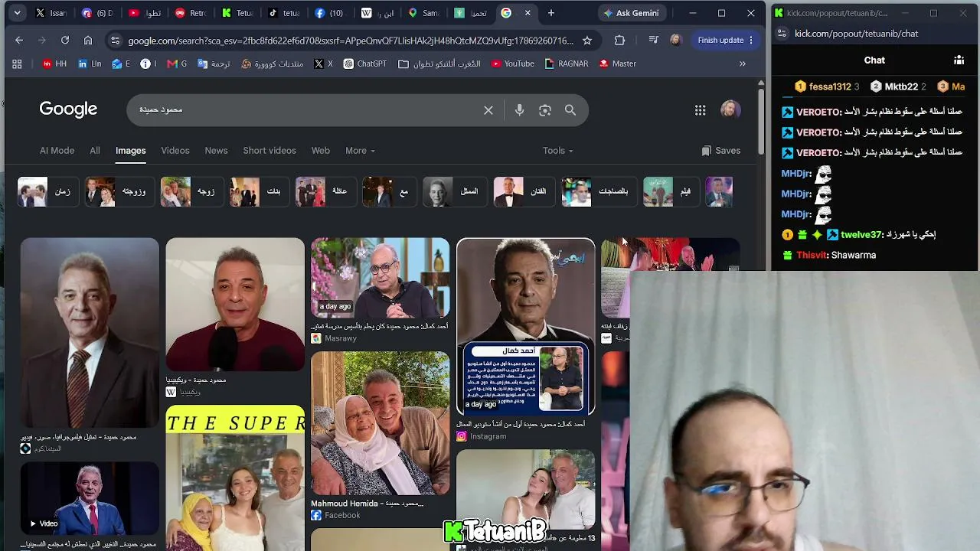Open the suited portrait image above السينما.كوم
The height and width of the screenshot is (551, 980).
[x=90, y=333]
